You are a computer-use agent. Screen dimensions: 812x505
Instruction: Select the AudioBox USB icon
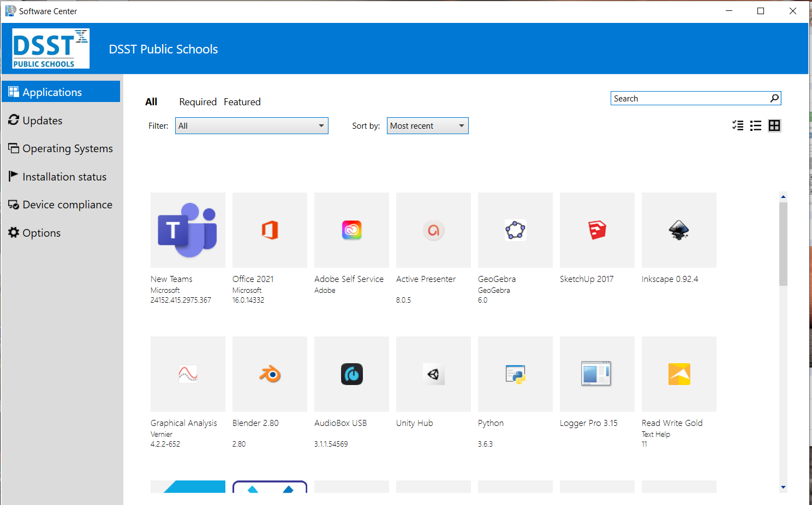(351, 374)
